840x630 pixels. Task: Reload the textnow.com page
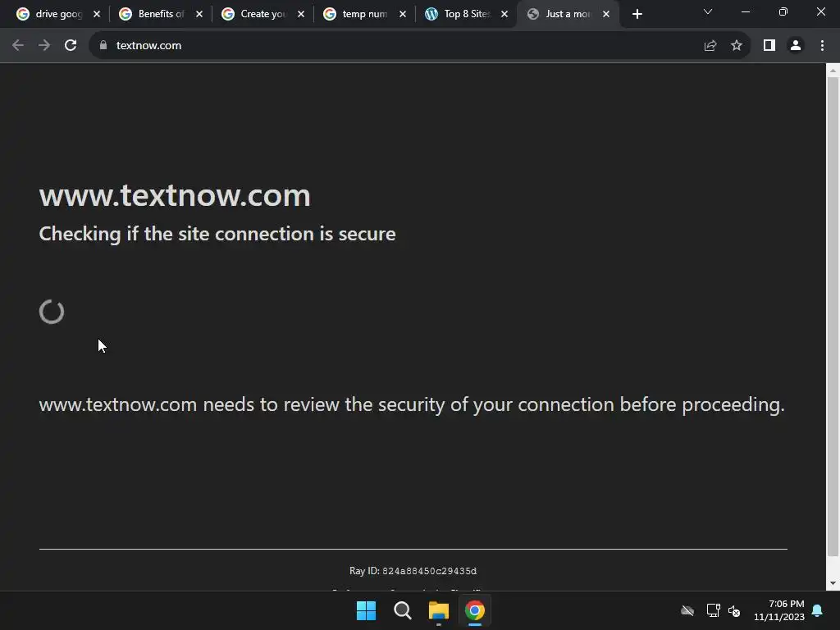[x=71, y=46]
